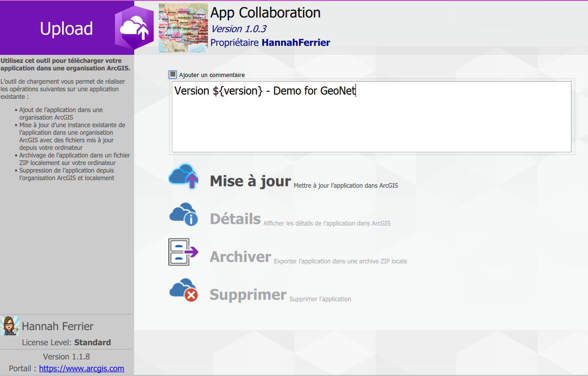Viewport: 588px width, 376px height.
Task: Click 'Afficher les détails de l'application' description
Action: click(x=327, y=223)
